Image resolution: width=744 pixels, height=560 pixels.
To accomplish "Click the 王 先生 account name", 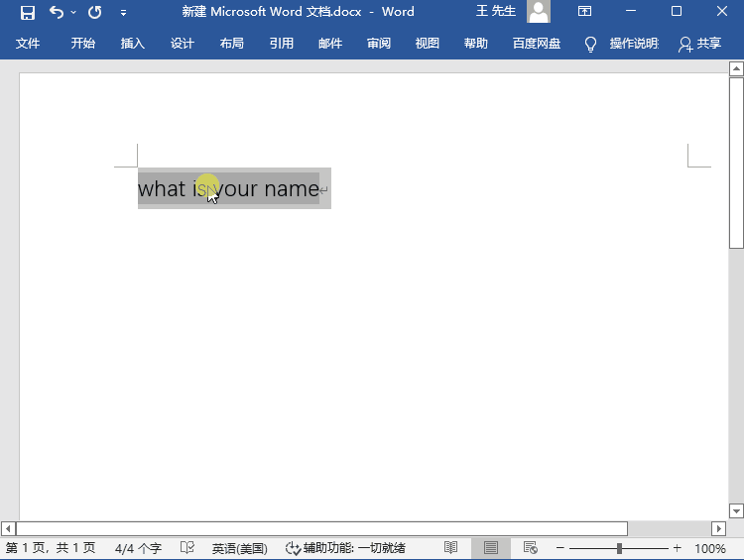I will click(496, 11).
